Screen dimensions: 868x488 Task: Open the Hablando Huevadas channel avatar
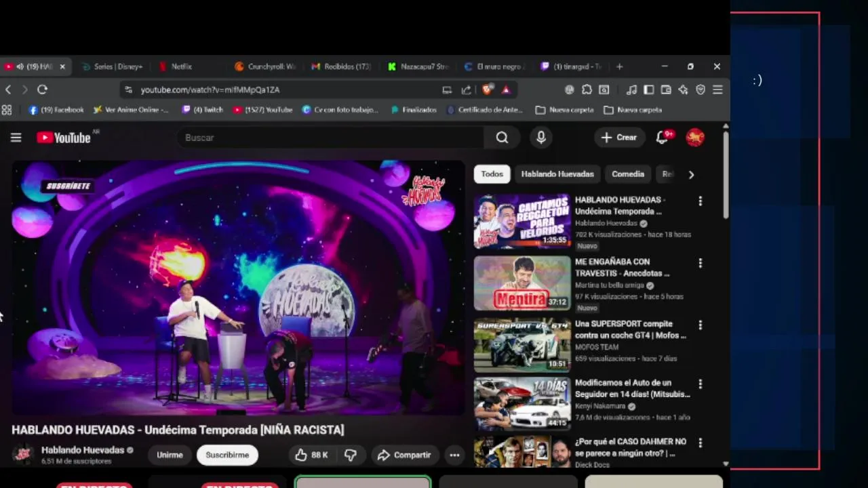[x=23, y=455]
